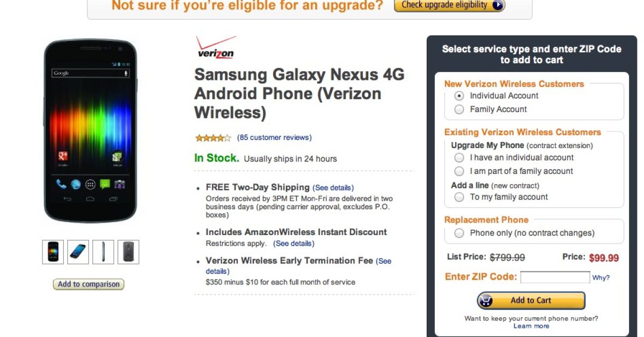Screen dimensions: 644x337
Task: Select the angled view phone thumbnail
Action: point(78,252)
